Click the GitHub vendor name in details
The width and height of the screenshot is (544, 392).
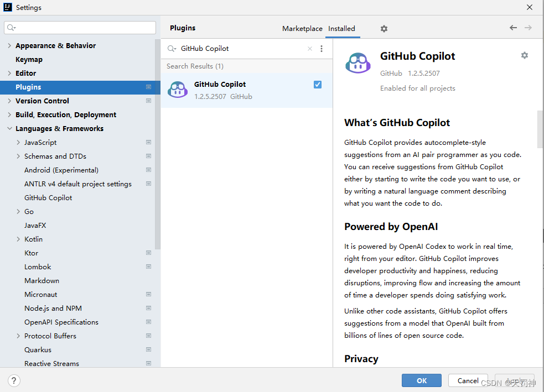pos(391,73)
